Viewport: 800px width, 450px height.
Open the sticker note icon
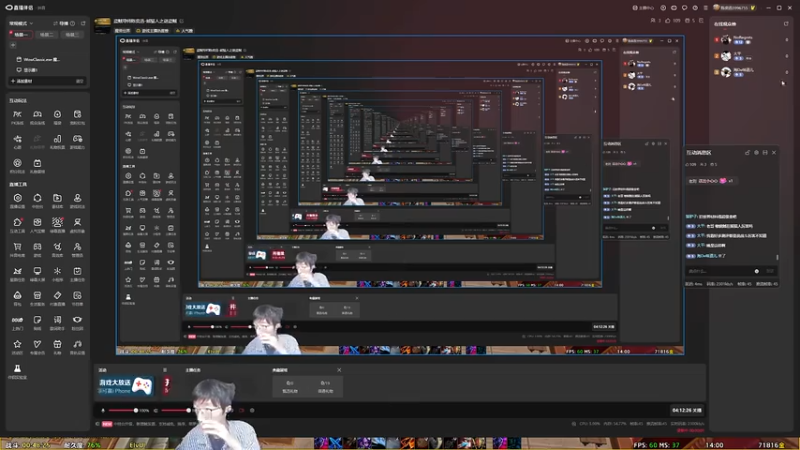37,320
